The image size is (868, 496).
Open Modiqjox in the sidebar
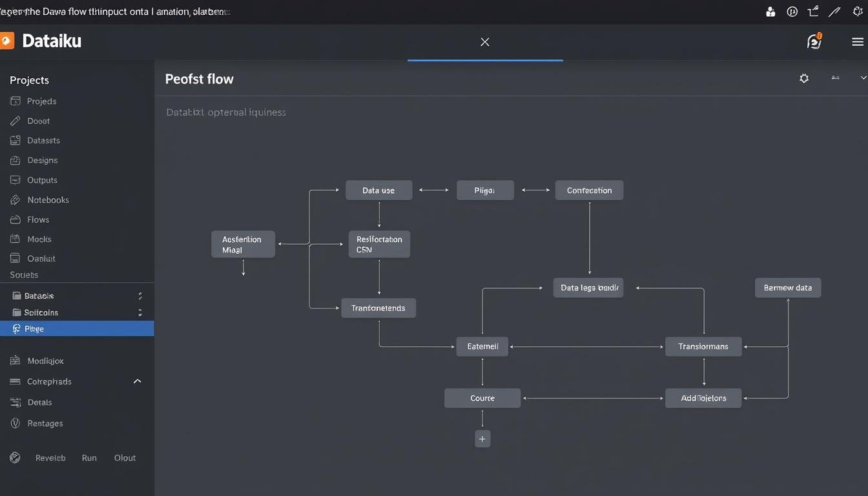point(45,361)
